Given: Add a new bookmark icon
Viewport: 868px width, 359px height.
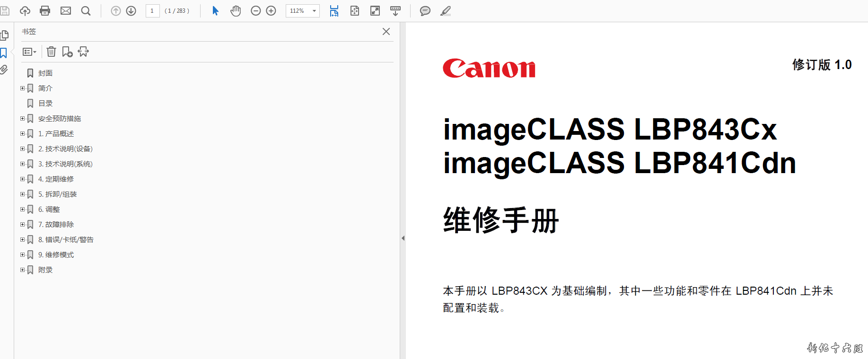Looking at the screenshot, I should tap(67, 52).
